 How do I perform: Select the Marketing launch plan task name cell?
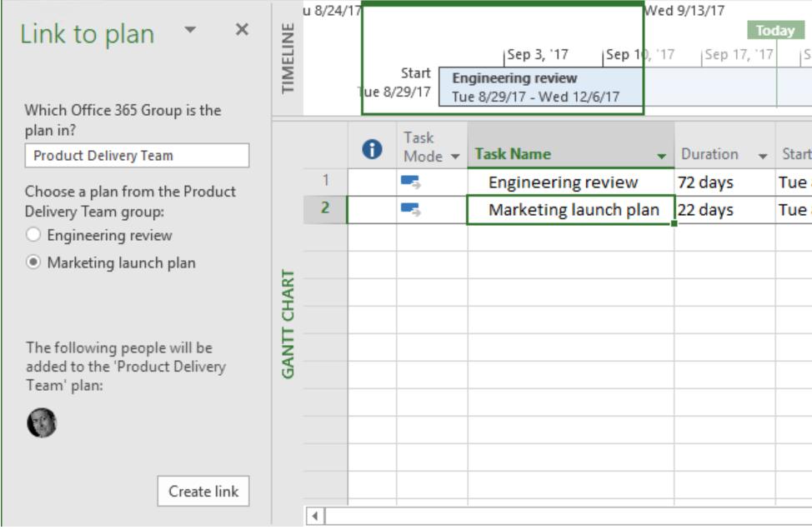tap(571, 210)
